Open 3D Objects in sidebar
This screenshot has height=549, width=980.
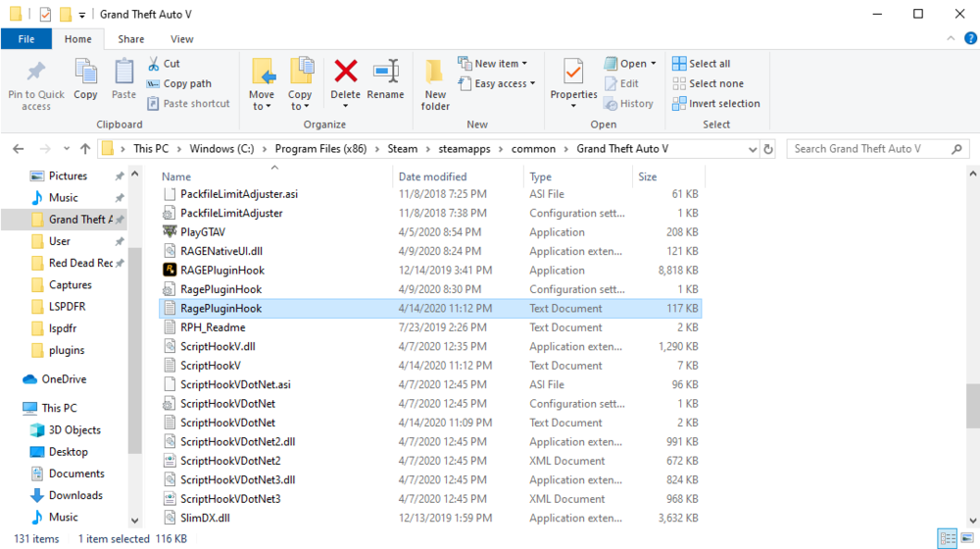74,429
